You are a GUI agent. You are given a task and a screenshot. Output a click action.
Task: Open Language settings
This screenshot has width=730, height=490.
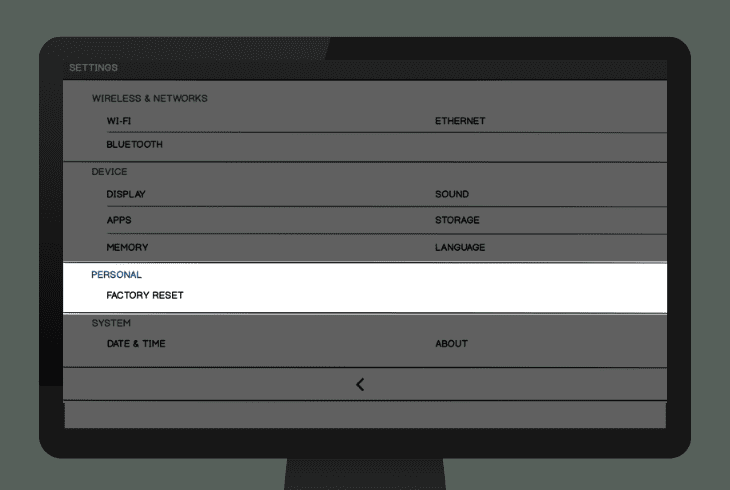tap(460, 247)
